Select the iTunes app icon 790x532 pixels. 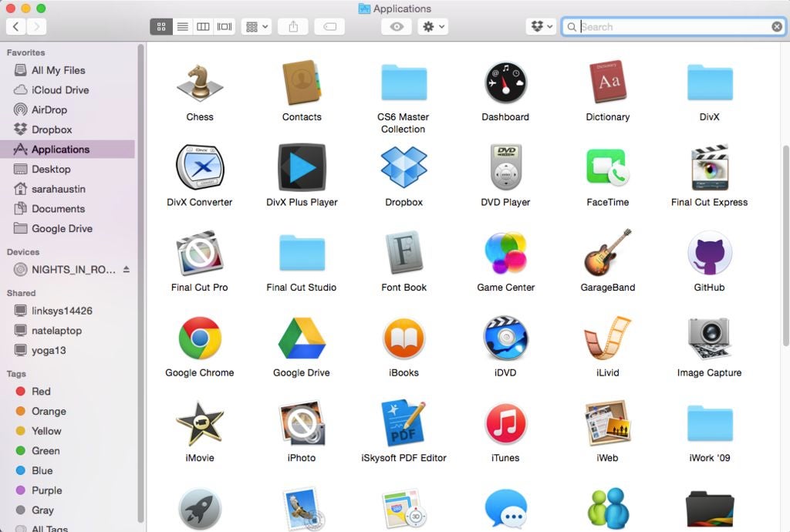pos(505,423)
